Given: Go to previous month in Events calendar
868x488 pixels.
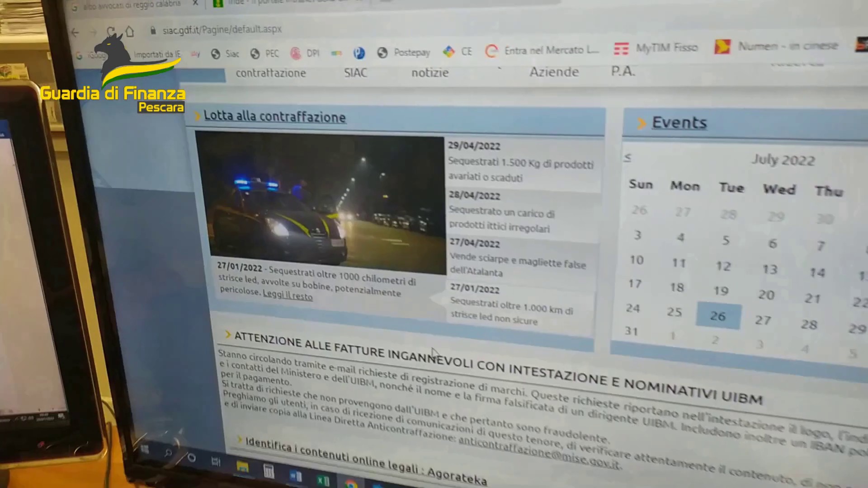Looking at the screenshot, I should coord(627,158).
